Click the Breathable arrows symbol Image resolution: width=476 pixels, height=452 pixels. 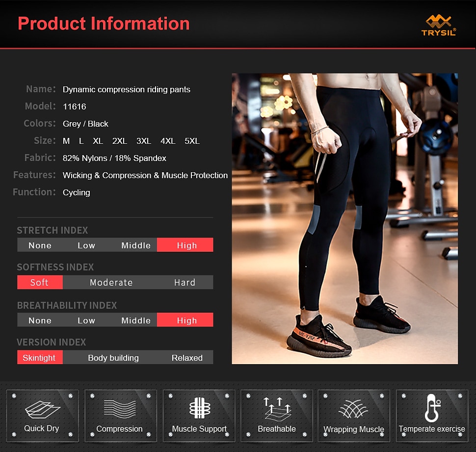point(276,407)
